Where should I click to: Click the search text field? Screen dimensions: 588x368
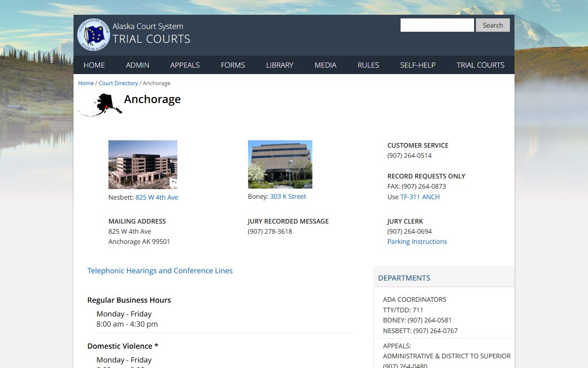click(437, 25)
